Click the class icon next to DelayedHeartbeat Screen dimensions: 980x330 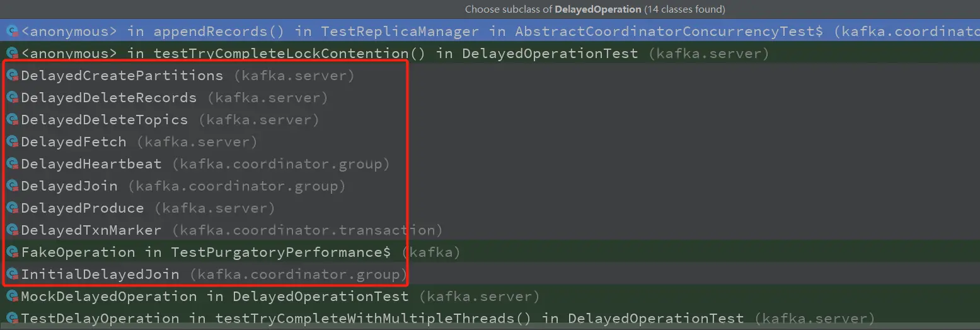12,164
